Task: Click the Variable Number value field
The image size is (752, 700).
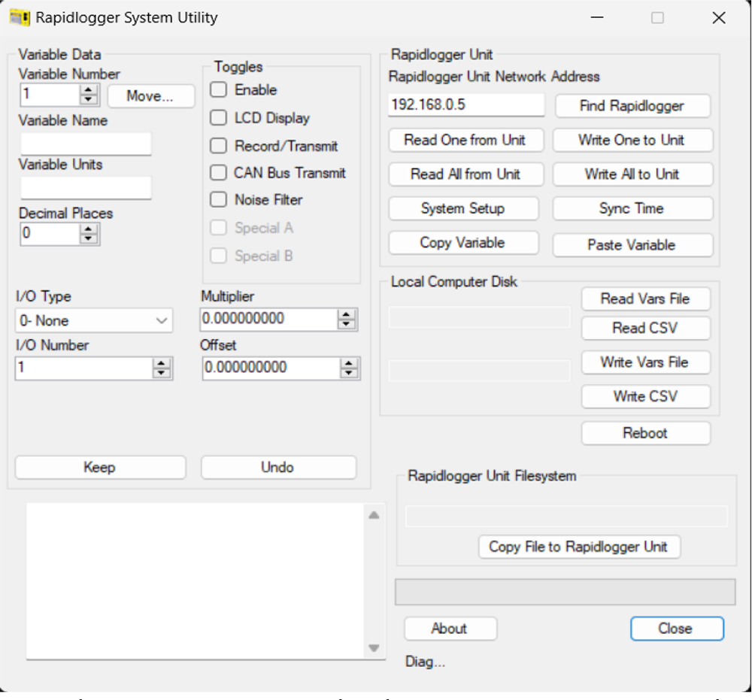Action: click(x=50, y=94)
